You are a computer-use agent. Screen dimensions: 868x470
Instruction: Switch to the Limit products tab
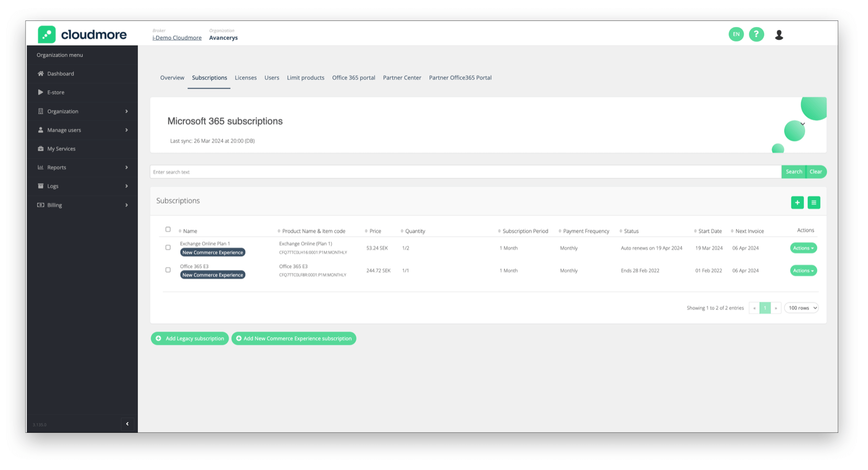click(x=306, y=78)
